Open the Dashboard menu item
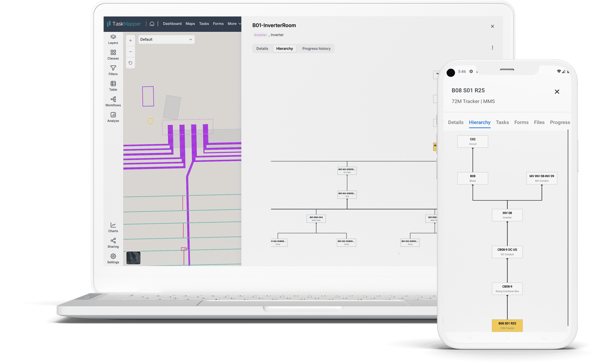This screenshot has height=364, width=598. point(172,24)
